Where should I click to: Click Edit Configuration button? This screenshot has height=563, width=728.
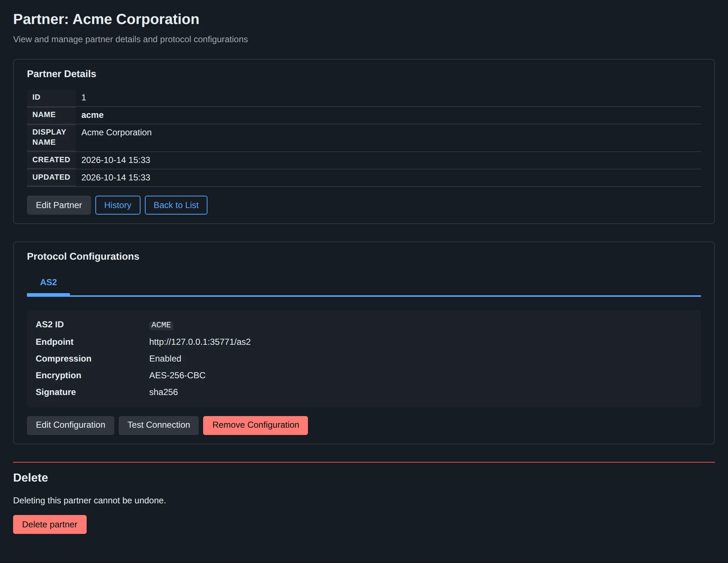pyautogui.click(x=70, y=425)
